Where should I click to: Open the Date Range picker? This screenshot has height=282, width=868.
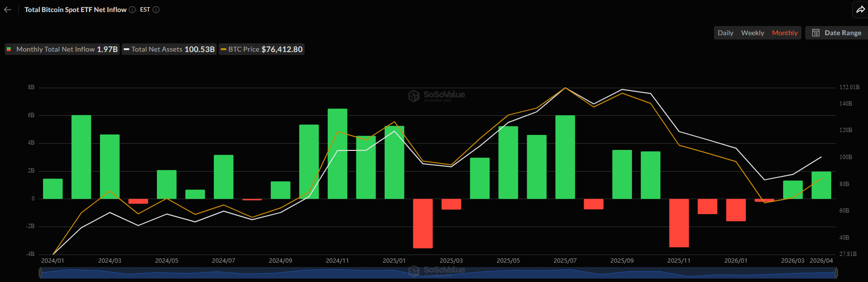click(836, 33)
